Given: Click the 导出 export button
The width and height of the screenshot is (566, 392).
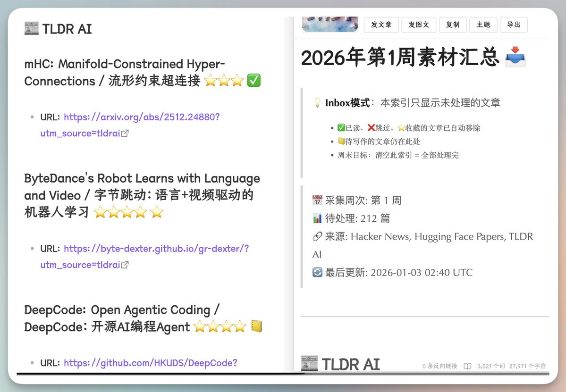Looking at the screenshot, I should pos(514,25).
